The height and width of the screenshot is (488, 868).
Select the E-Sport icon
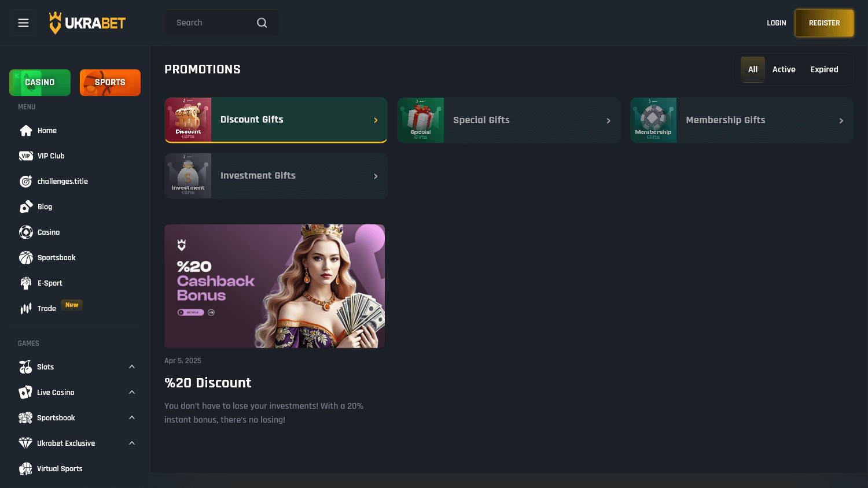pyautogui.click(x=26, y=283)
